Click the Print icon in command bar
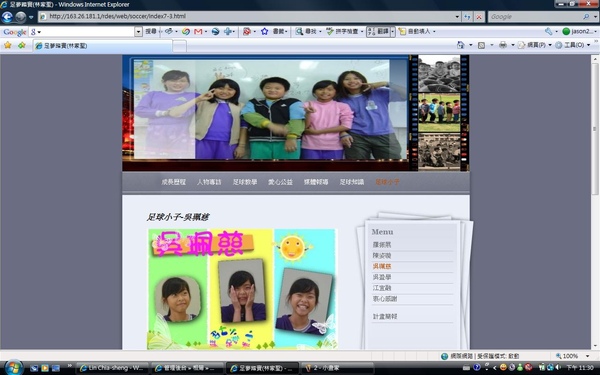The image size is (600, 375). 503,45
